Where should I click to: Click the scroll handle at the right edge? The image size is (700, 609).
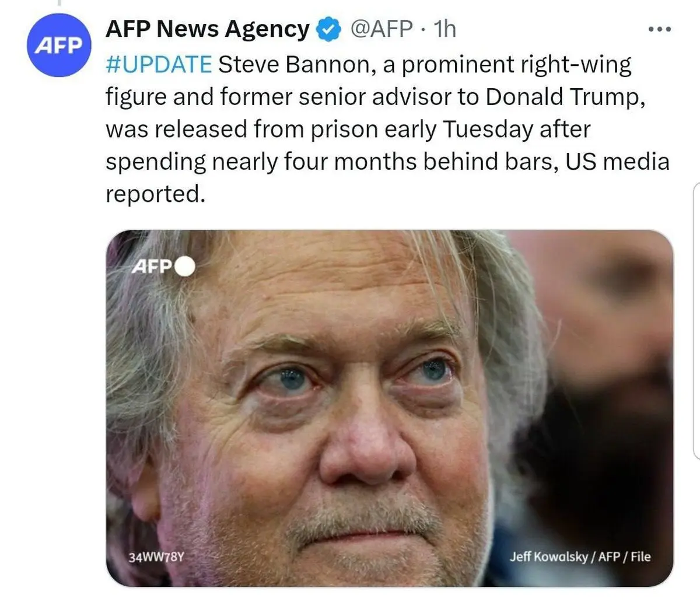click(x=696, y=321)
